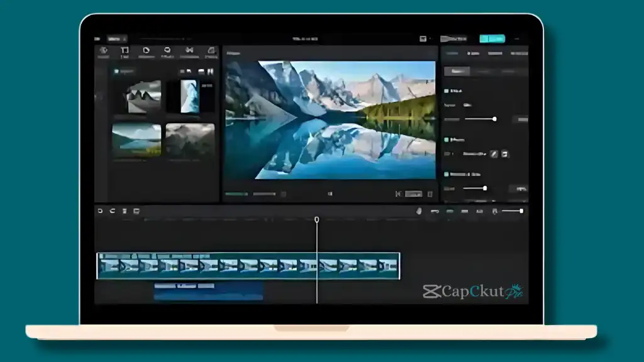This screenshot has height=362, width=644.
Task: Open the first media tab icon in the top toolbar
Action: [104, 50]
